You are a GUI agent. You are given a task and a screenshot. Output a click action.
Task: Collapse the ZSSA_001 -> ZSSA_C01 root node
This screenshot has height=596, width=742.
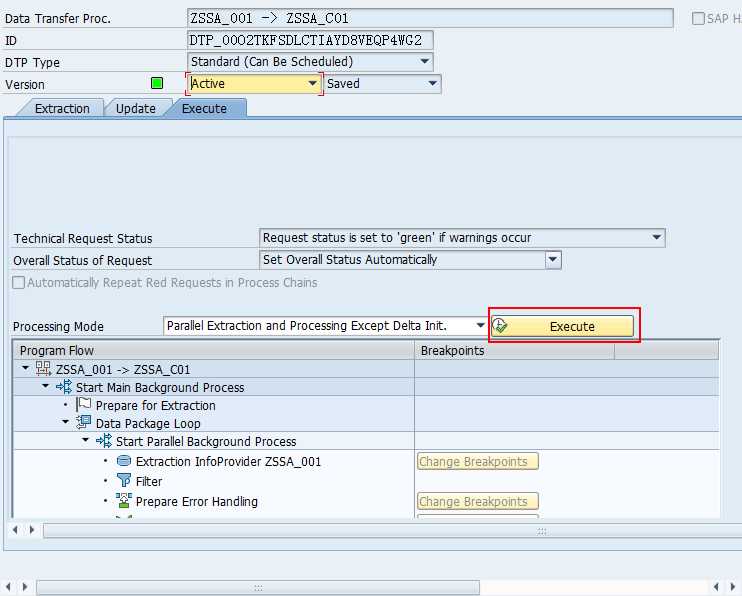click(26, 368)
